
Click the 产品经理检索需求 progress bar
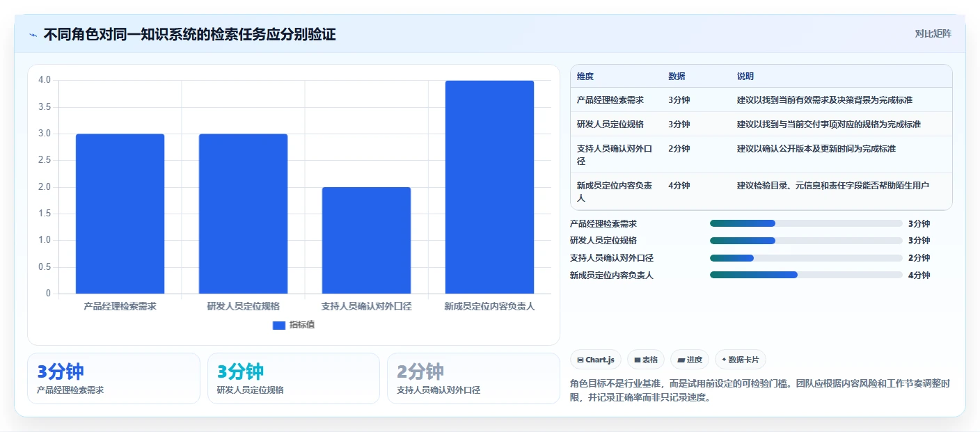click(x=806, y=223)
